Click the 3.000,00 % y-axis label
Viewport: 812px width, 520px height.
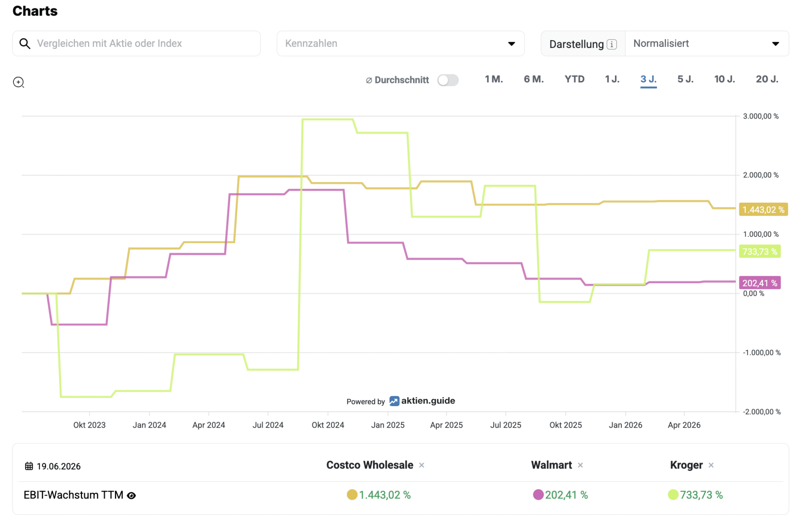pos(761,116)
